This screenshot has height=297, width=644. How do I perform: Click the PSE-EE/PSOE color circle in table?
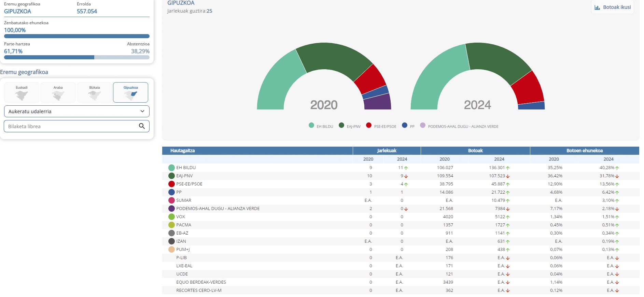click(x=172, y=184)
